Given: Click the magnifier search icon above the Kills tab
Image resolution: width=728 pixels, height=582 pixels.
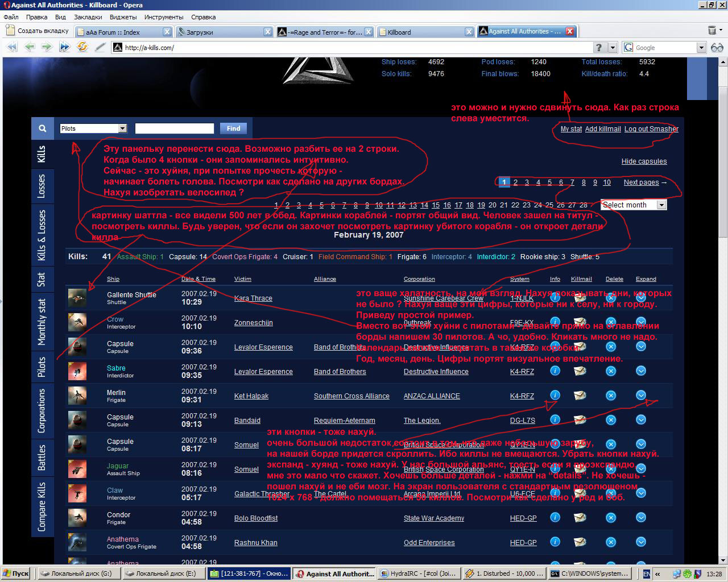Looking at the screenshot, I should (43, 128).
